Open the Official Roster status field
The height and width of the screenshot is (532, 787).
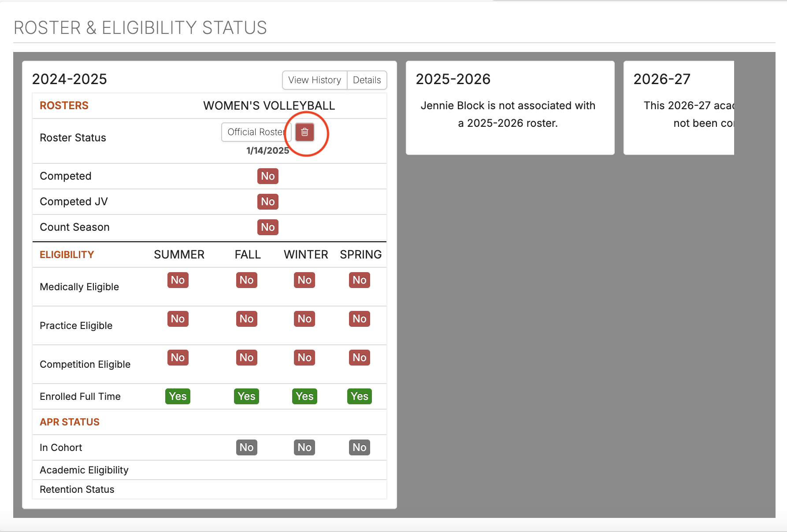coord(256,132)
